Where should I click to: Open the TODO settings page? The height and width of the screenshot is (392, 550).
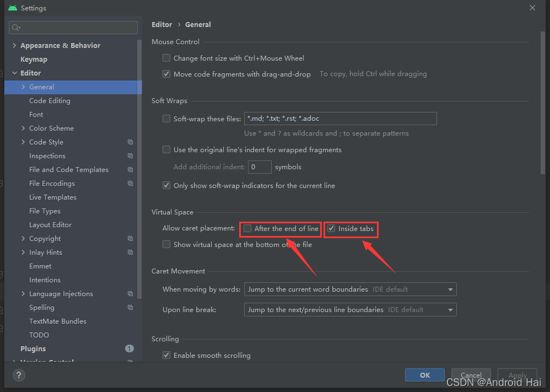pyautogui.click(x=39, y=335)
